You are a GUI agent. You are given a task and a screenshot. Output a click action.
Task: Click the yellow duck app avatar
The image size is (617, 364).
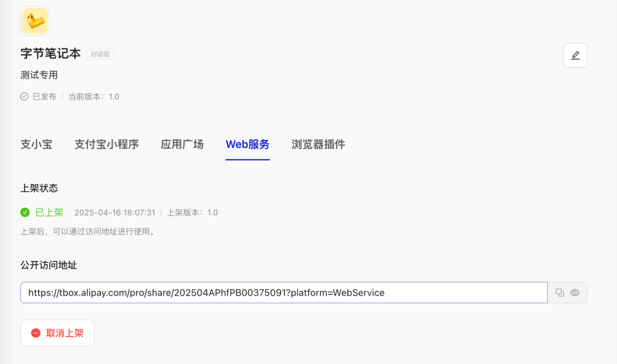[x=35, y=21]
